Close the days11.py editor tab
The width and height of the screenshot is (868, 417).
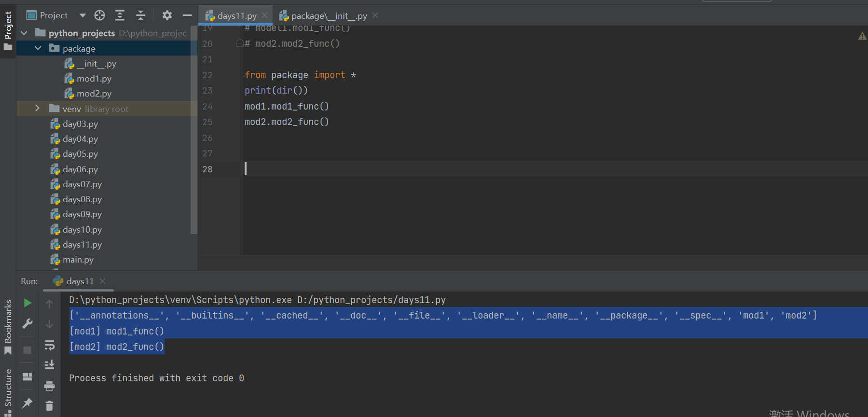click(264, 15)
